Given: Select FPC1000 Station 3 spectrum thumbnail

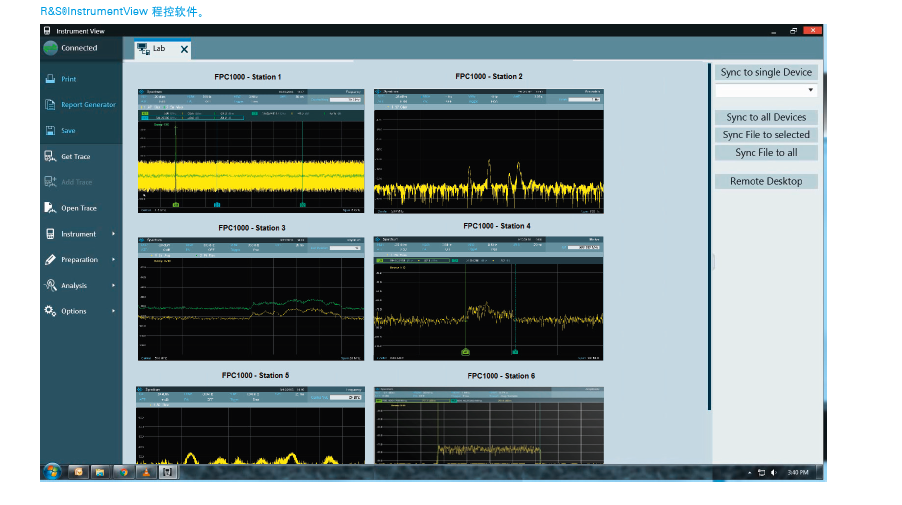Looking at the screenshot, I should coord(251,299).
